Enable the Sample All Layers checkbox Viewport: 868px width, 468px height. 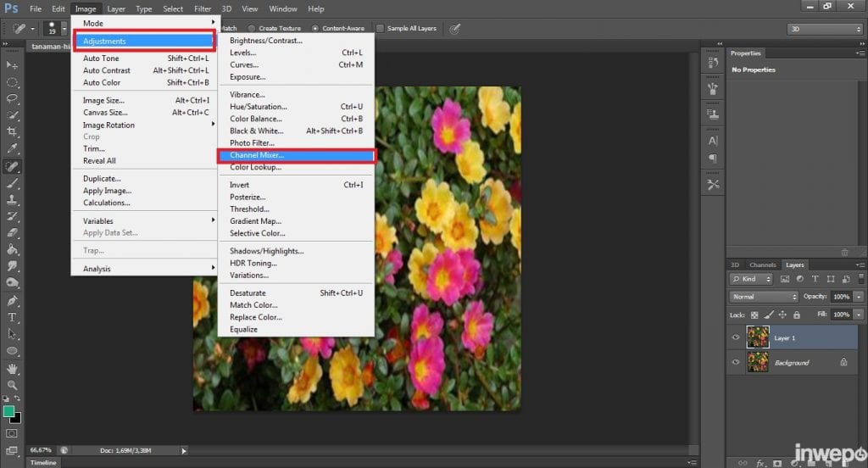coord(380,28)
